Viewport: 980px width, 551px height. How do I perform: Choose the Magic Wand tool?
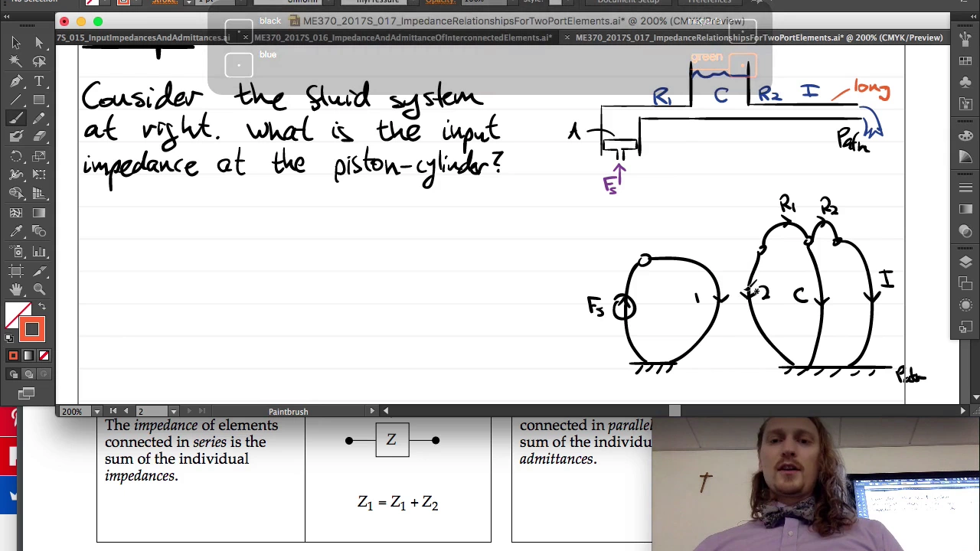click(x=16, y=62)
